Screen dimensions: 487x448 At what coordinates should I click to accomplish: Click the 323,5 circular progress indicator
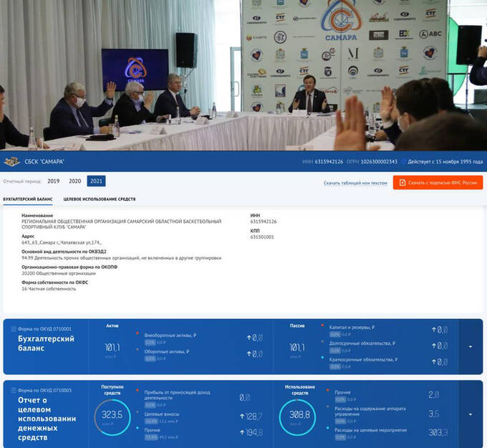[x=111, y=416]
